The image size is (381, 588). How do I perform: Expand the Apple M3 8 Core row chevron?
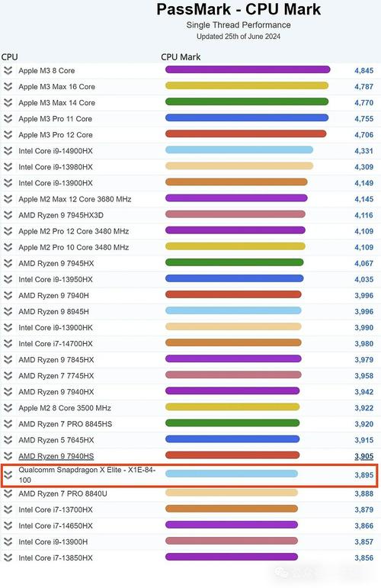(x=8, y=70)
